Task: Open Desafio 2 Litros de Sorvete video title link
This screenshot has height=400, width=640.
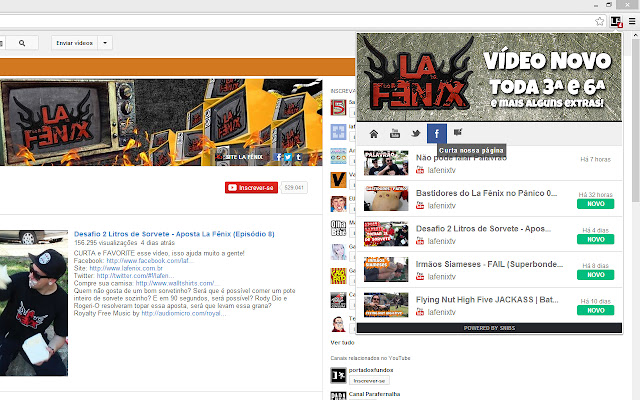Action: pyautogui.click(x=174, y=234)
